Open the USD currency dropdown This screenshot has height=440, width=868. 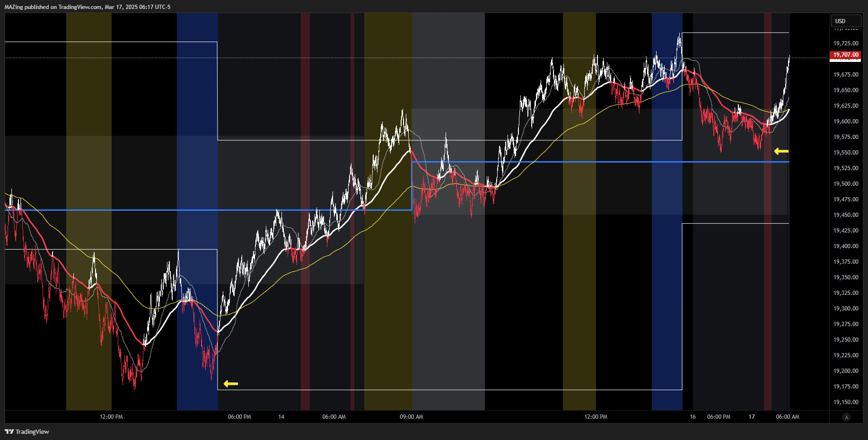click(846, 21)
